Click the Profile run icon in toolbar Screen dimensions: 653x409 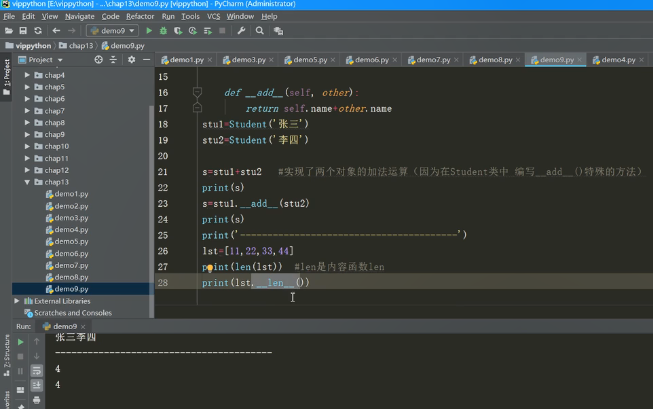pos(192,31)
